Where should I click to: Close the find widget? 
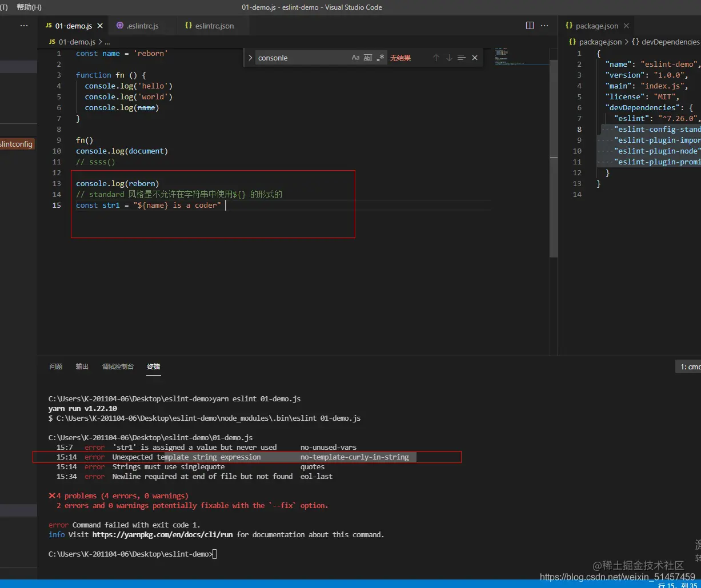coord(475,58)
